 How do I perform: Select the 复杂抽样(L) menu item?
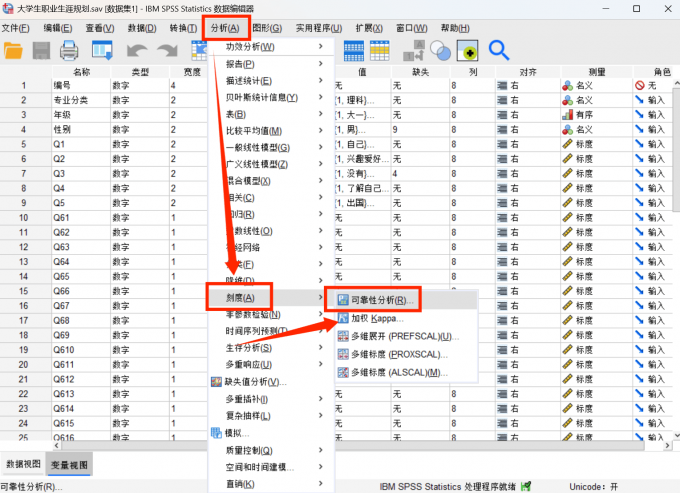[271, 415]
